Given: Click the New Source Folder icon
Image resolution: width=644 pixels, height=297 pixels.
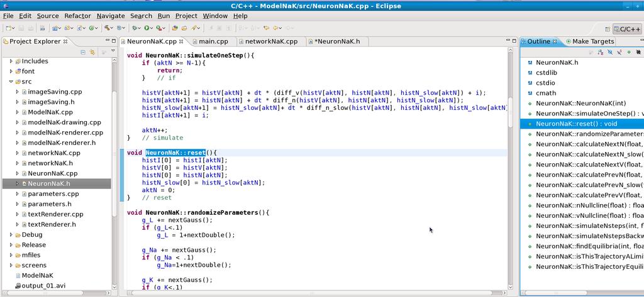Looking at the screenshot, I should (67, 28).
